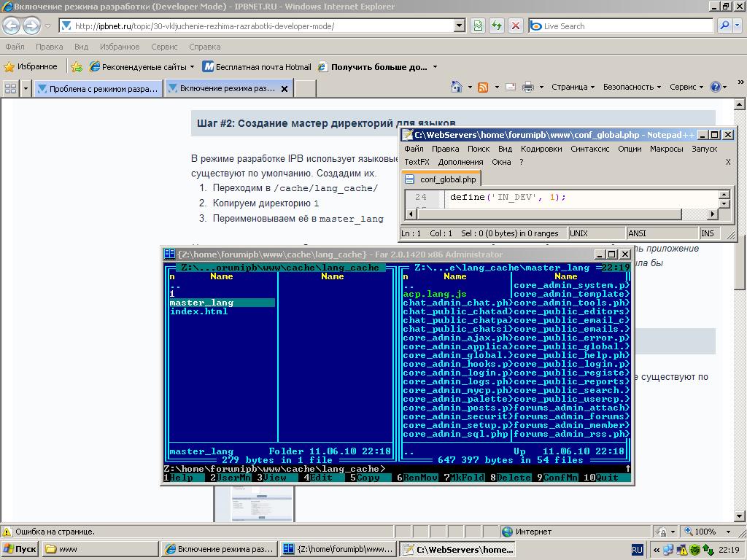
Task: Click Add to Favorites bar star icon
Action: pyautogui.click(x=76, y=66)
